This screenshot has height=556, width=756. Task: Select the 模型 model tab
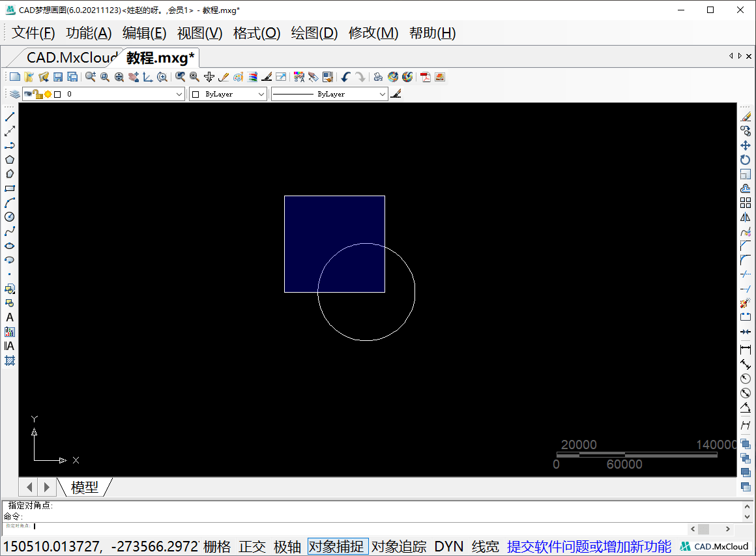85,487
